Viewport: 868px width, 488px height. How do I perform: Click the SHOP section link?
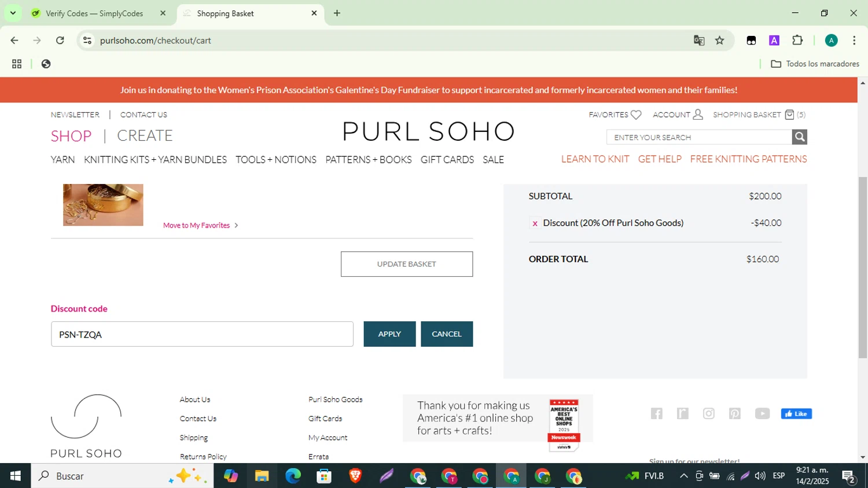click(x=71, y=136)
